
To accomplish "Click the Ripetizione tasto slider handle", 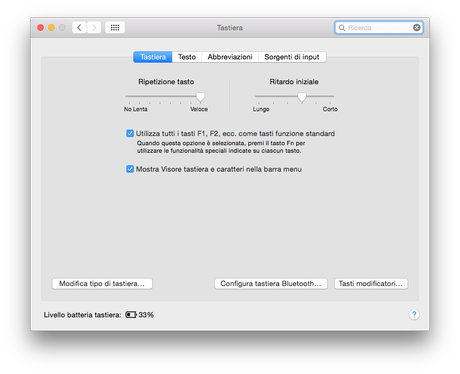I will click(200, 97).
